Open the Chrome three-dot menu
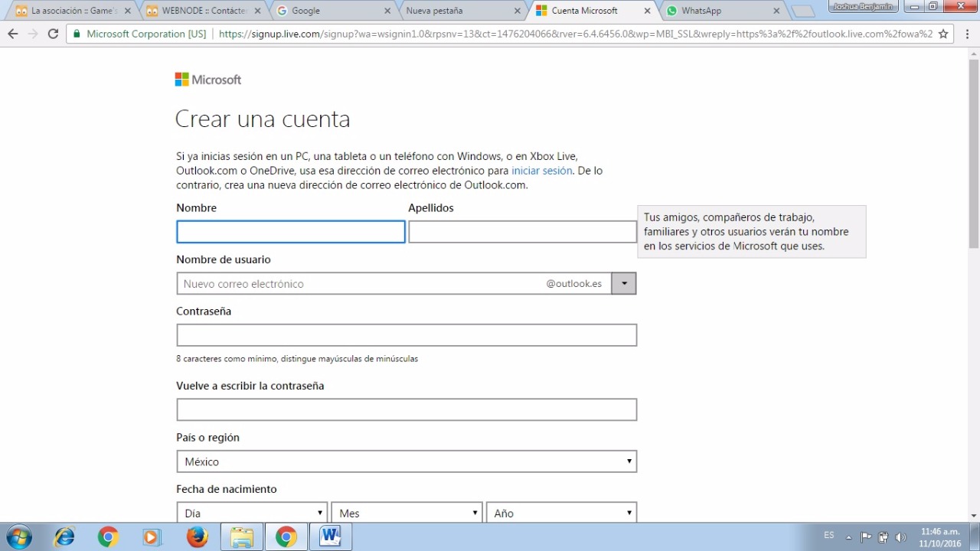Viewport: 980px width, 551px height. pos(965,34)
